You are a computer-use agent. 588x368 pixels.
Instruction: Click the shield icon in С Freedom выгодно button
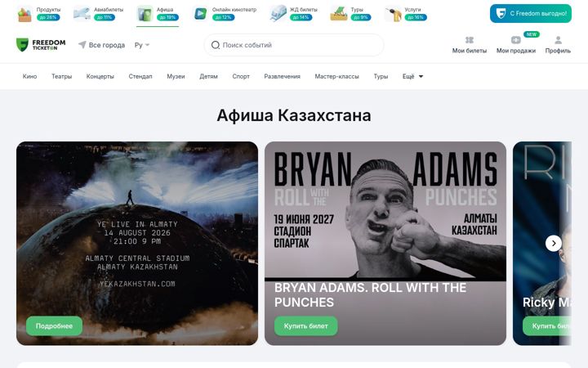pyautogui.click(x=501, y=14)
